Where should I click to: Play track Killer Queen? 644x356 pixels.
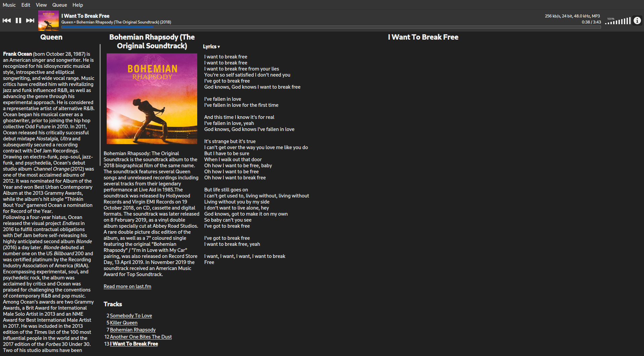123,323
